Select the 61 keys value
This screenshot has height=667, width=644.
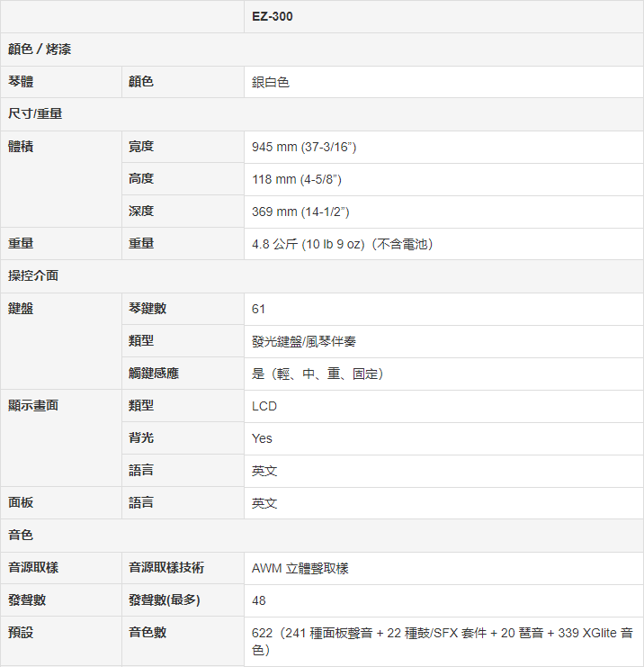coord(258,310)
